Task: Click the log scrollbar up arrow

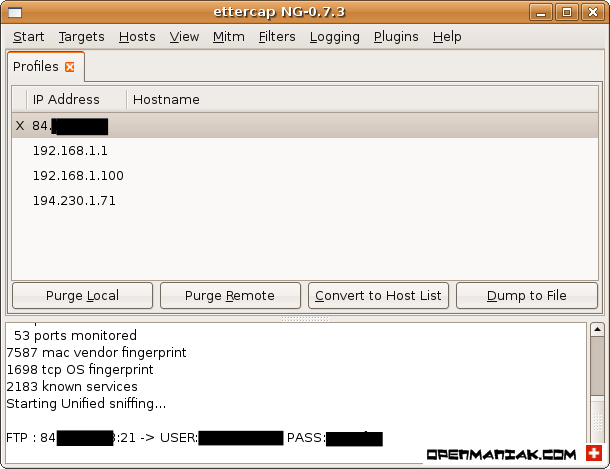Action: tap(597, 330)
